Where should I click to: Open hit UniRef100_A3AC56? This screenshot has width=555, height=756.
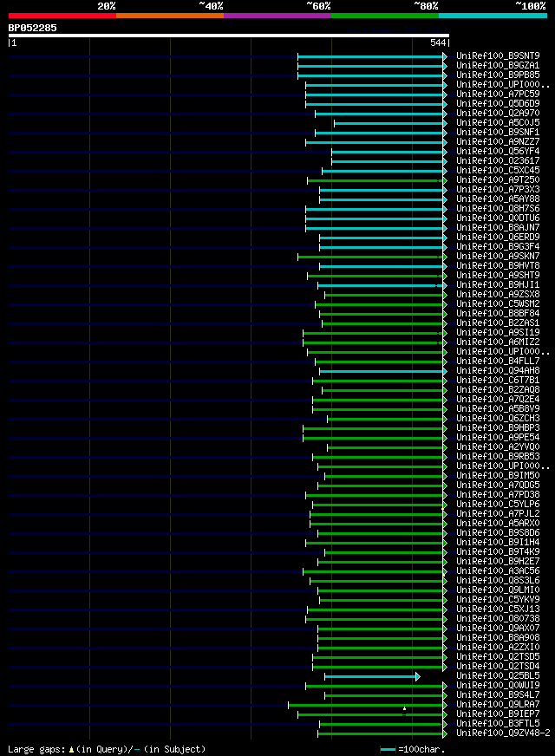coord(498,570)
